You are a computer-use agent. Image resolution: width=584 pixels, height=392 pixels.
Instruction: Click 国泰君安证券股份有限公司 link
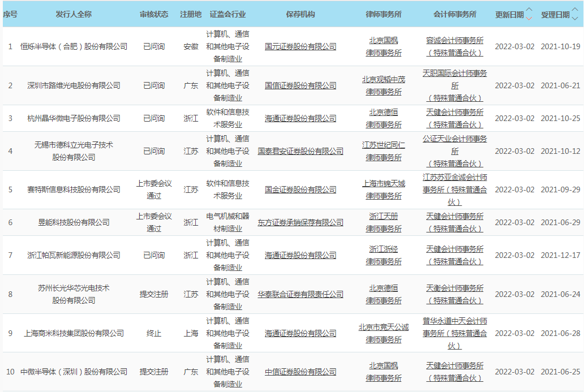[x=300, y=151]
